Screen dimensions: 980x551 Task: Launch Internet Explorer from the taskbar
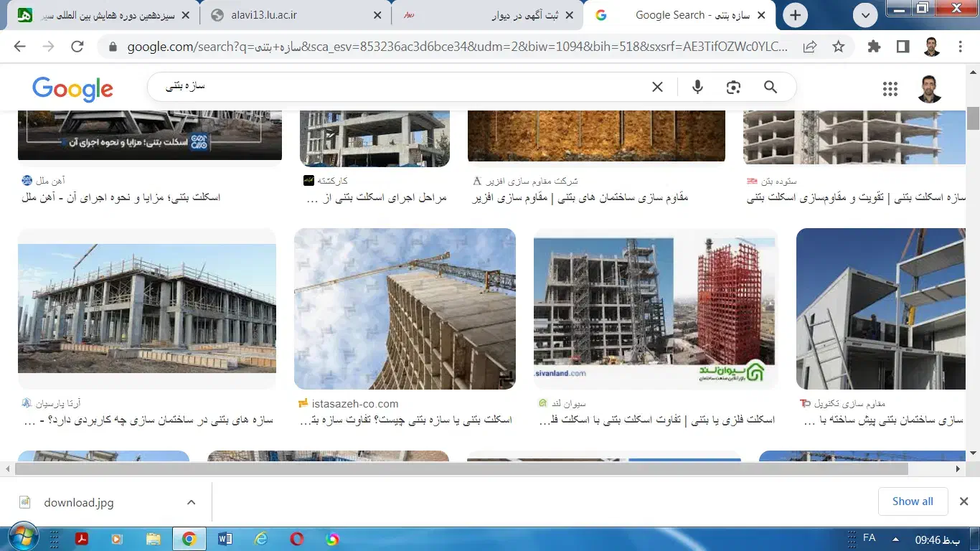click(260, 539)
